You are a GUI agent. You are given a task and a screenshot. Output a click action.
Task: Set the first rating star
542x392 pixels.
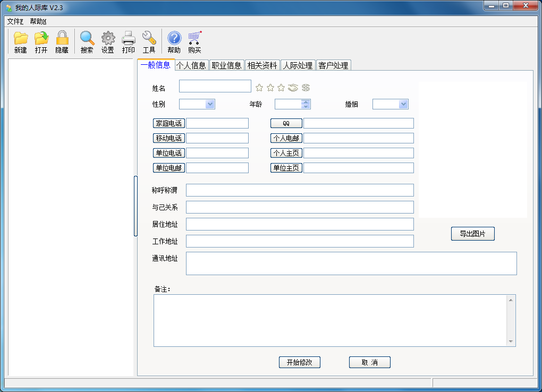(259, 88)
